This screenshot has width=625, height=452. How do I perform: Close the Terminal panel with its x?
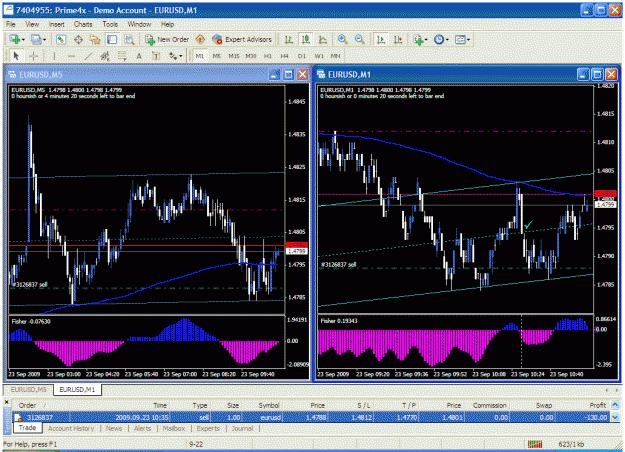pos(6,403)
